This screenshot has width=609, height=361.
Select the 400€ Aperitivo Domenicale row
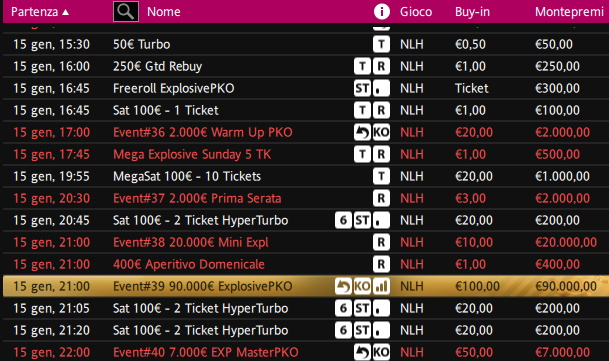[306, 265]
